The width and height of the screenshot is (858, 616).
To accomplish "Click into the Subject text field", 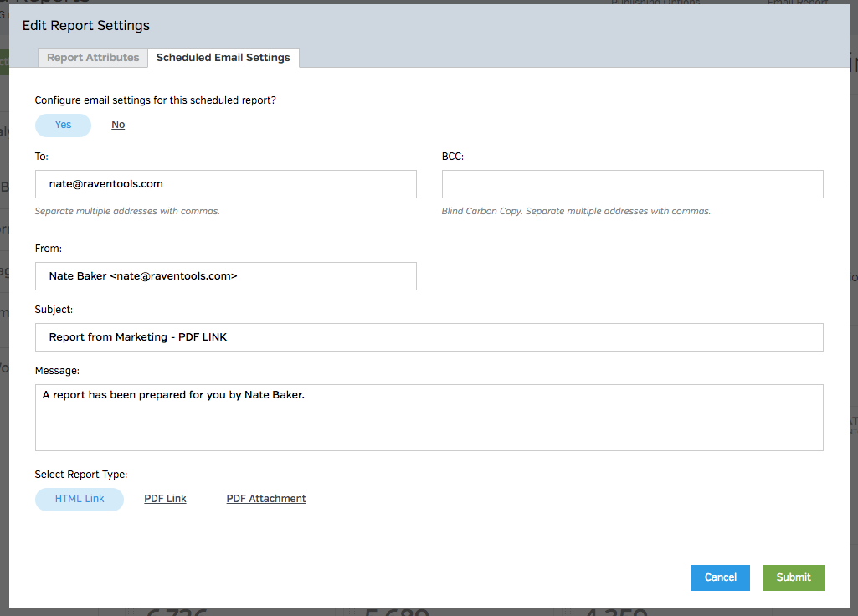I will click(429, 337).
